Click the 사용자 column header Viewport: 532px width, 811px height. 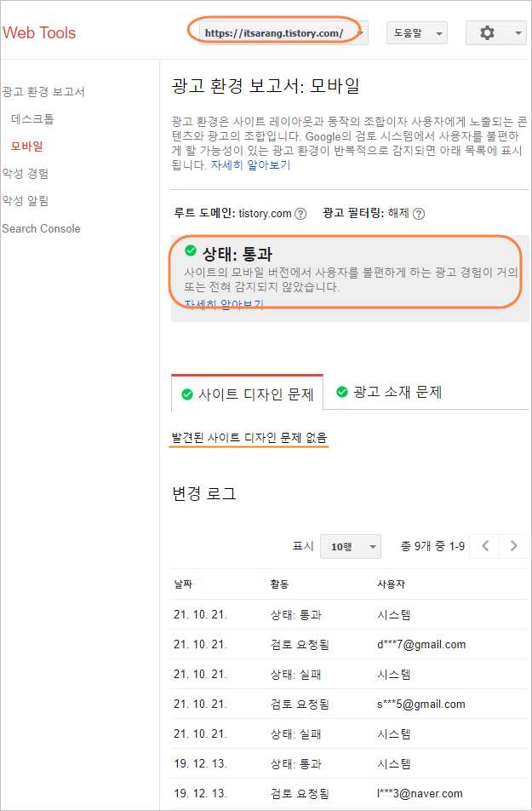coord(391,584)
